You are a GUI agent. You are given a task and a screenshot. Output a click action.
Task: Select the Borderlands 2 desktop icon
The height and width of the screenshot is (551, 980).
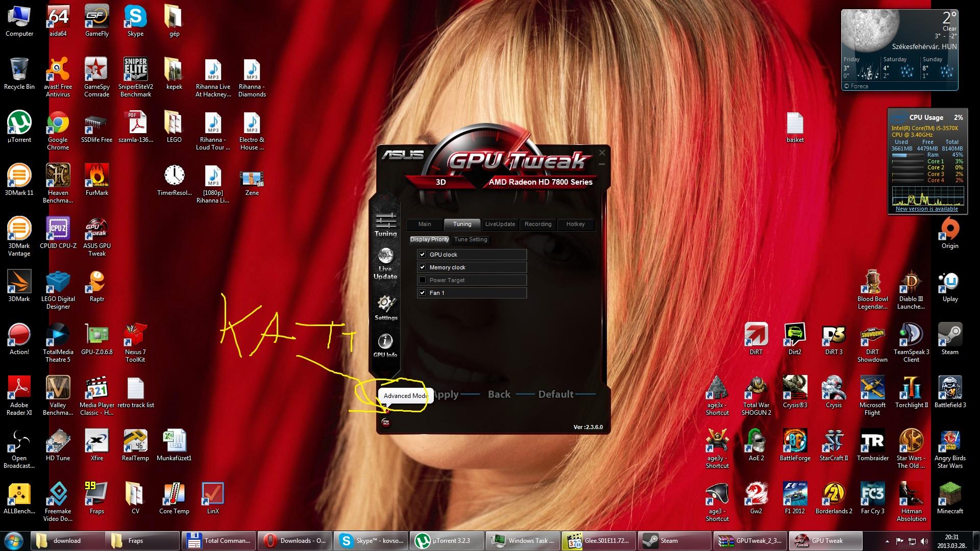click(834, 499)
